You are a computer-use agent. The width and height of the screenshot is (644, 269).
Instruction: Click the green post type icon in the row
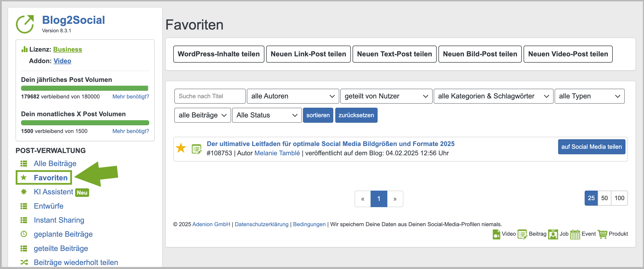tap(197, 149)
